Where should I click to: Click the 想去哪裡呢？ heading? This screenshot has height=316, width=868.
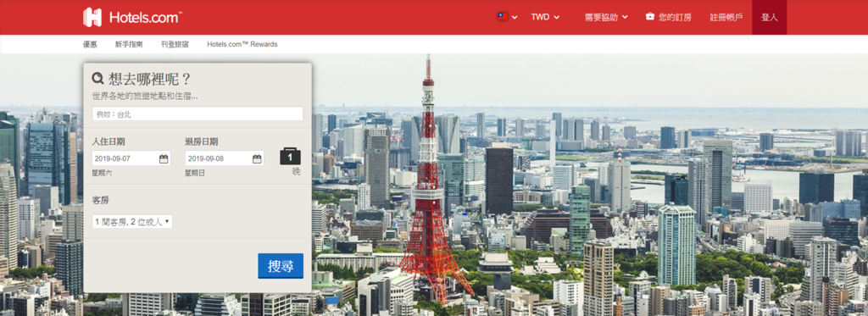click(x=149, y=79)
